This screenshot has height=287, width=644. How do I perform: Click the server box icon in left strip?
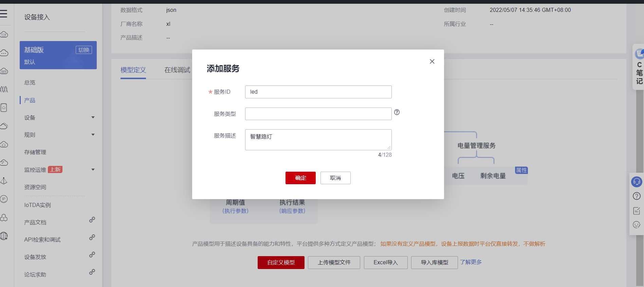pos(4,108)
